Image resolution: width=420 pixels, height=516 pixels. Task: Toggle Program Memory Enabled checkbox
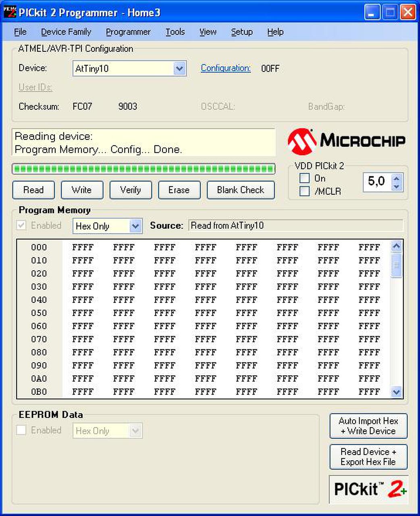click(x=21, y=225)
